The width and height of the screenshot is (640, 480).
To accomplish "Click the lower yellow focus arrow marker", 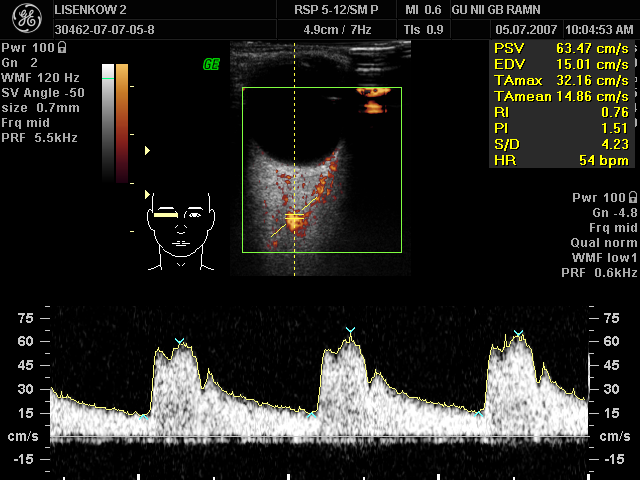I will [x=147, y=195].
